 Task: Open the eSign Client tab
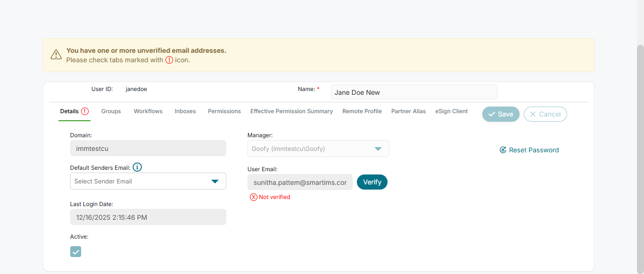tap(451, 111)
